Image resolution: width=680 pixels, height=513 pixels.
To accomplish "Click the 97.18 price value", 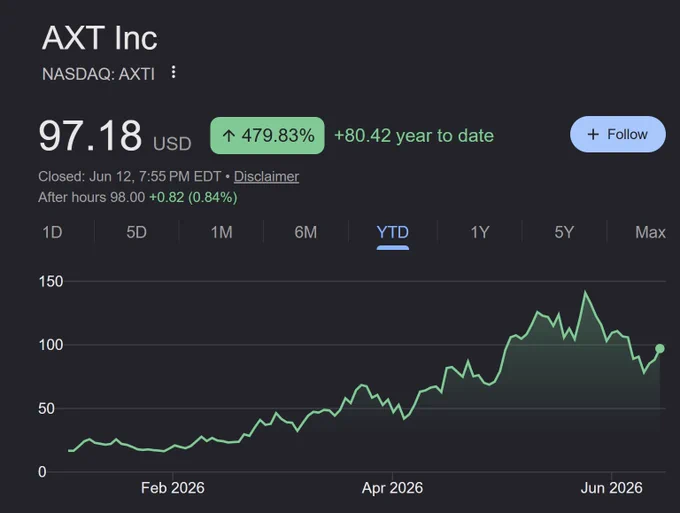I will 90,136.
